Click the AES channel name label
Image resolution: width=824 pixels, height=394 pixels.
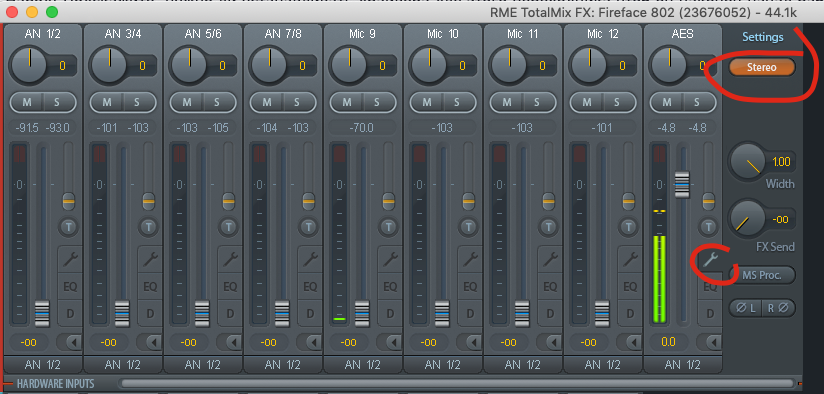coord(682,34)
